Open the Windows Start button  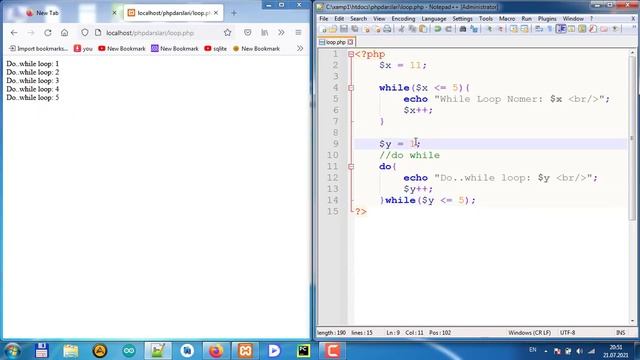(x=13, y=351)
